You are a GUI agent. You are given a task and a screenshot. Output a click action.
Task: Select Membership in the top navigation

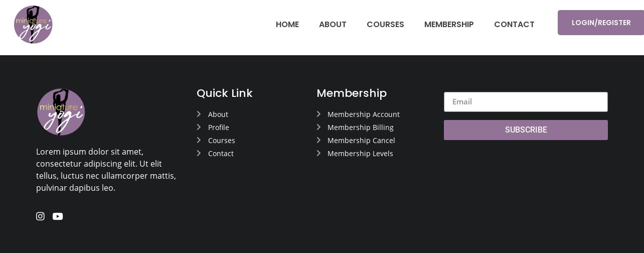coord(449,24)
